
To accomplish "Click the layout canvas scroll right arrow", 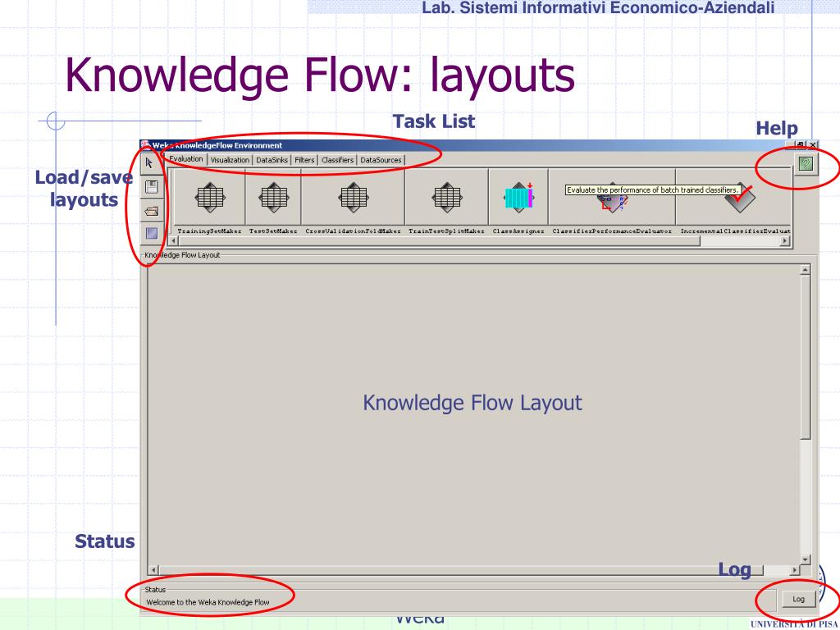I will click(795, 570).
